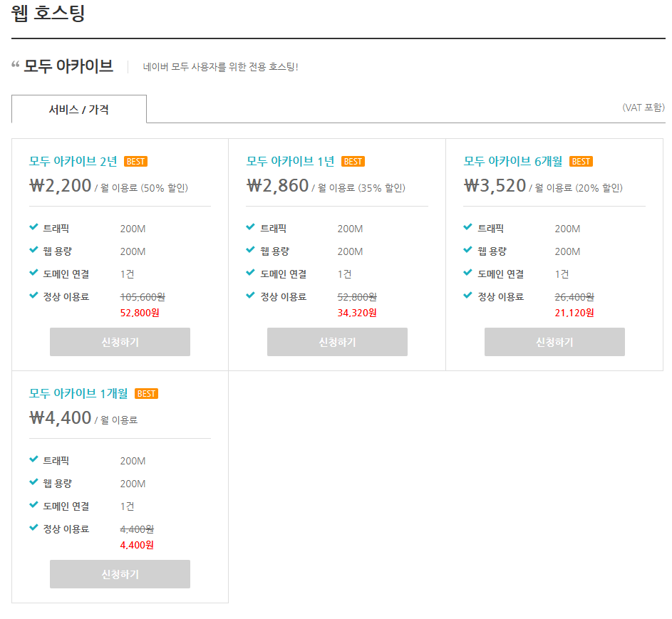Click BEST badge on the 2년 plan
This screenshot has height=619, width=672.
coord(135,162)
